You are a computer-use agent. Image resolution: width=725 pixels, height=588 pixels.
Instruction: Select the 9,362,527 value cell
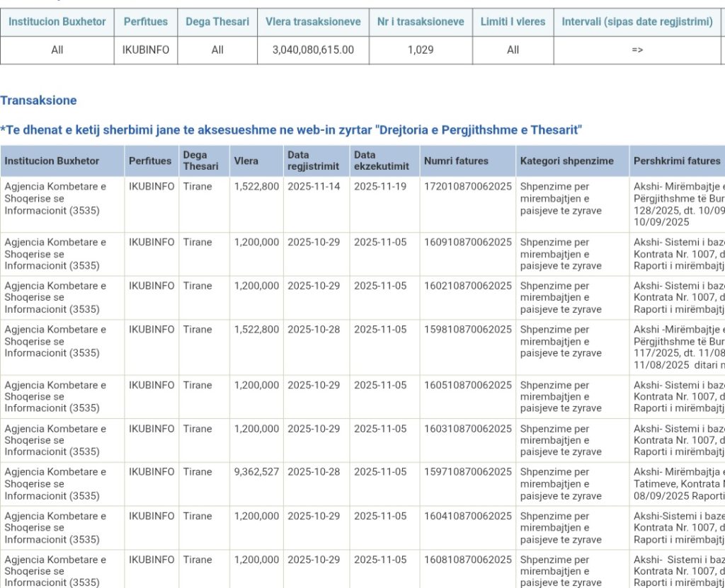(x=256, y=472)
